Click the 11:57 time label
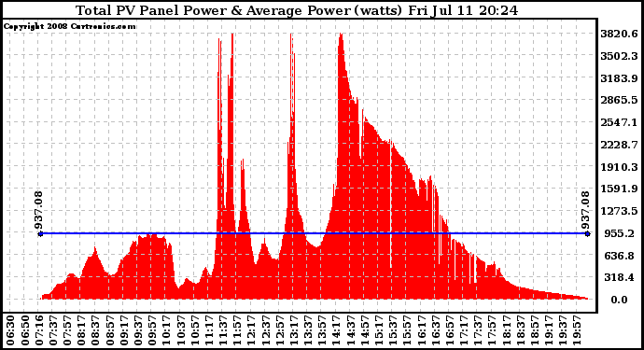Image resolution: width=644 pixels, height=350 pixels. click(x=238, y=330)
